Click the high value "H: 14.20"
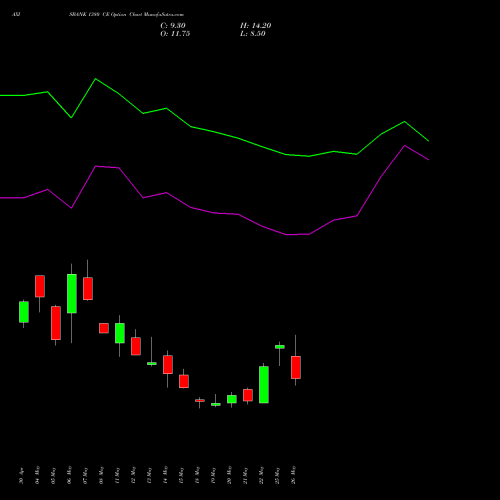500x500 pixels. (255, 26)
